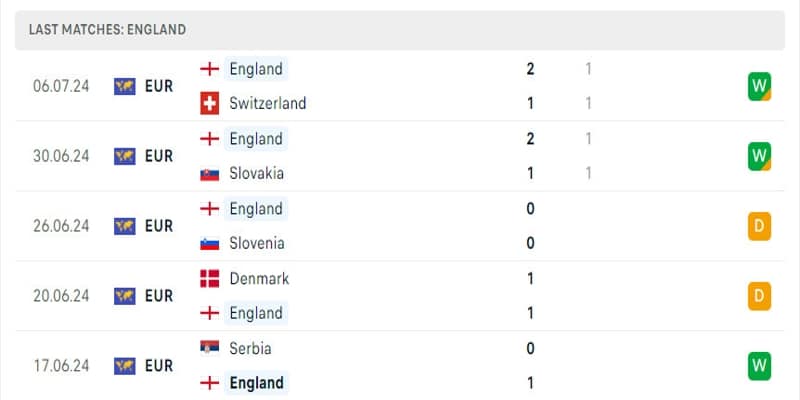This screenshot has width=800, height=400.
Task: Click the Slovenia flag icon
Action: [210, 244]
